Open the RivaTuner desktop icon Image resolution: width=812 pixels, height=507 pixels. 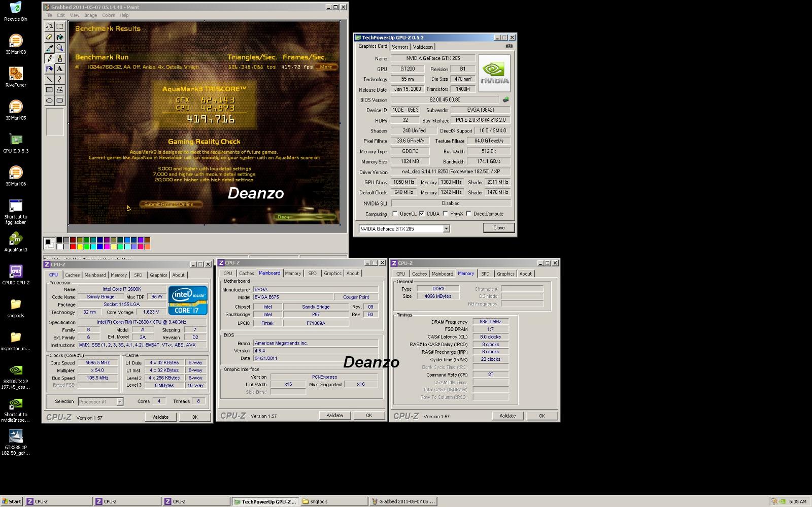point(16,77)
